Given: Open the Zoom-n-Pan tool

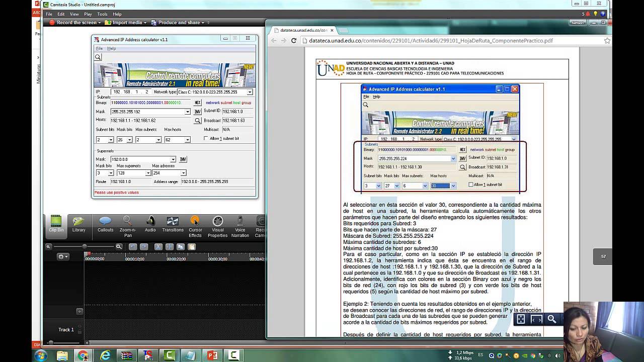Looking at the screenshot, I should point(128,227).
